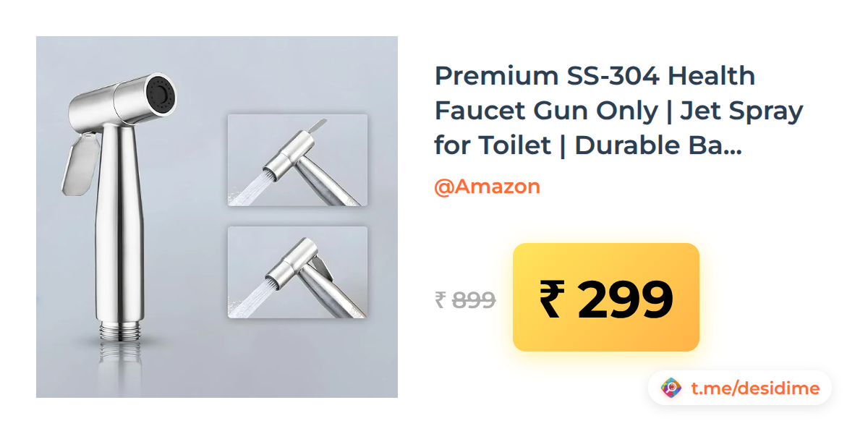868x434 pixels.
Task: Open the bottom inset spray thumbnail
Action: pyautogui.click(x=297, y=273)
